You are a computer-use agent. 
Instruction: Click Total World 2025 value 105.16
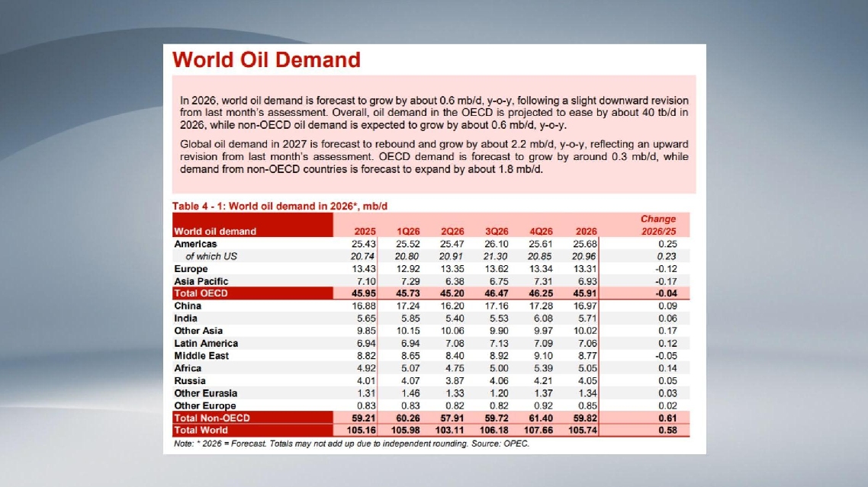click(362, 430)
